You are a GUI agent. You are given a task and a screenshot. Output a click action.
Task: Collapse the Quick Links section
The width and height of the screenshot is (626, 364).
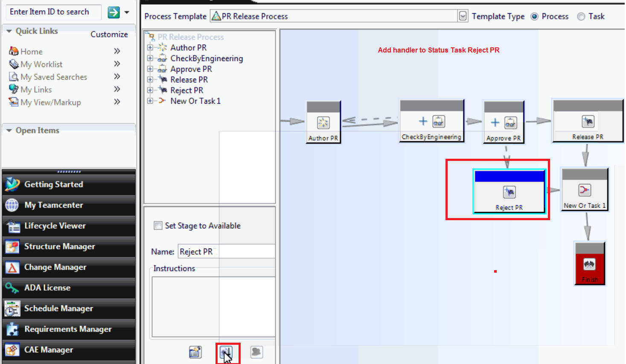(9, 31)
